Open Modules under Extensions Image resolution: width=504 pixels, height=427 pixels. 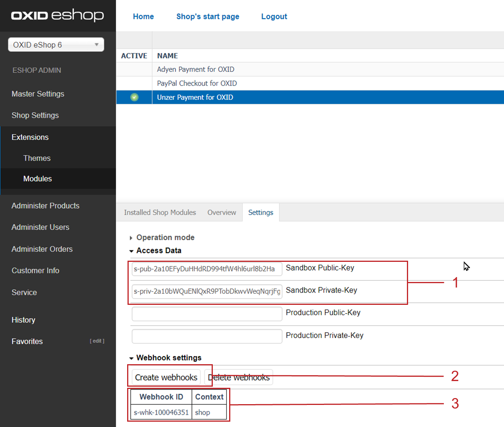pyautogui.click(x=38, y=178)
